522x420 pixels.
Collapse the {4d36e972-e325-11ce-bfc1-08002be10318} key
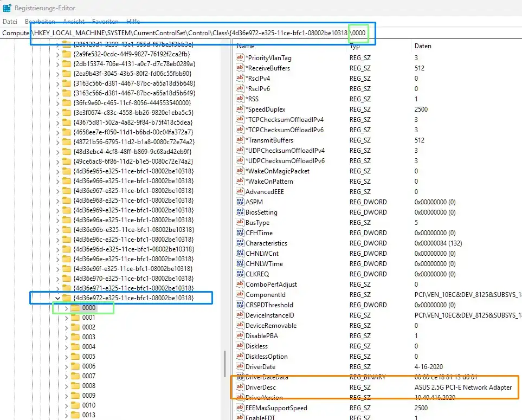[x=57, y=298]
